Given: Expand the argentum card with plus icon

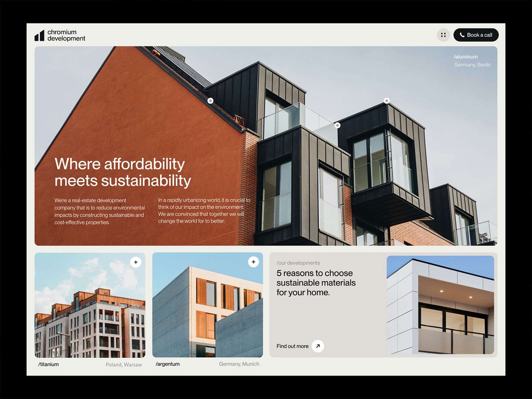Looking at the screenshot, I should point(253,262).
